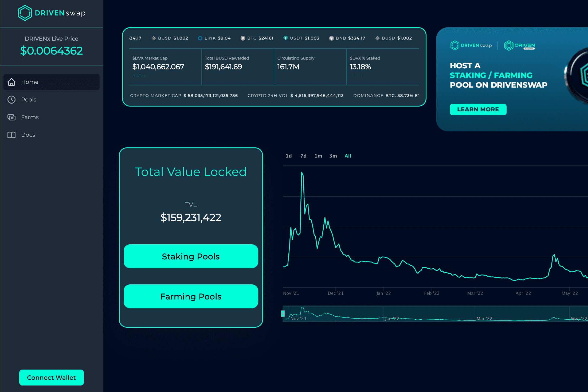
Task: Click the Docs book icon
Action: [11, 135]
